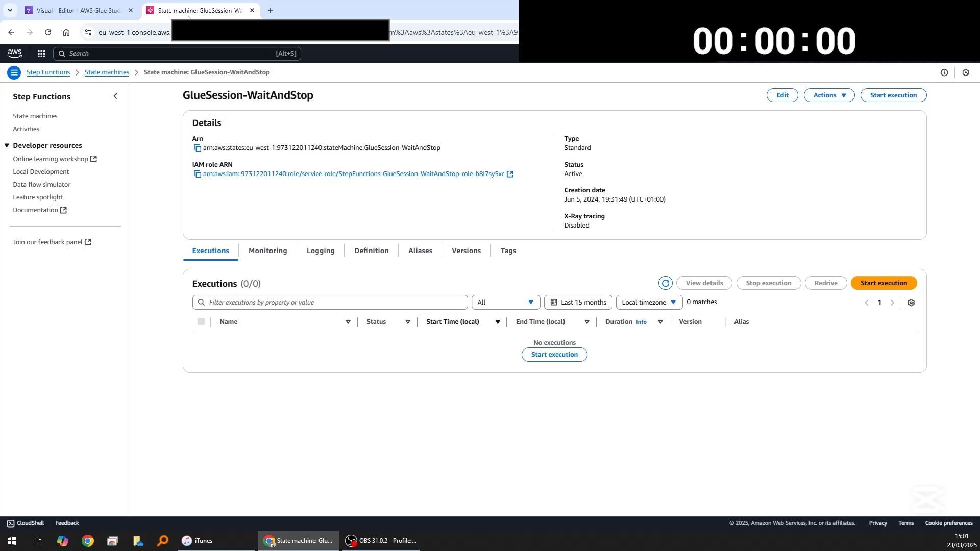980x551 pixels.
Task: Open executions table preferences gear
Action: (x=911, y=303)
